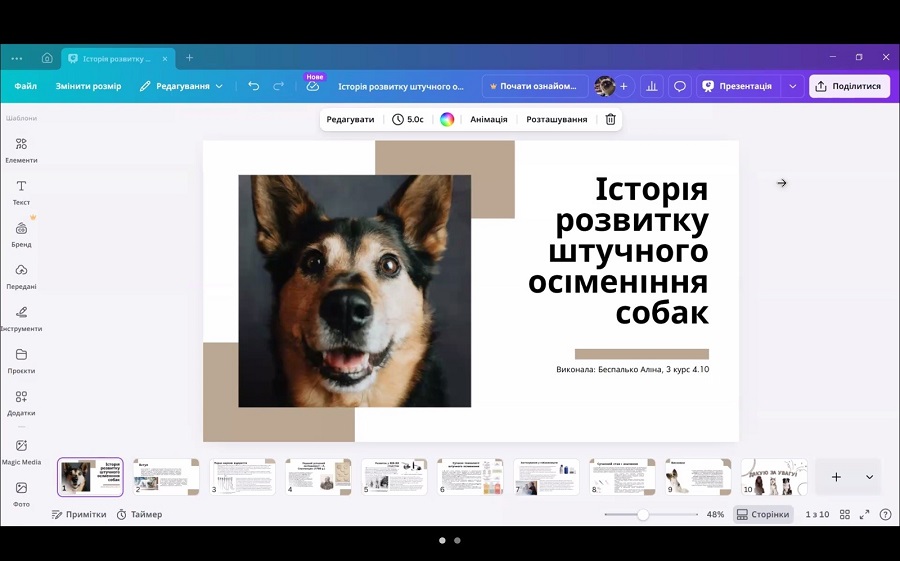900x561 pixels.
Task: Select slide 5 thumbnail
Action: (394, 477)
